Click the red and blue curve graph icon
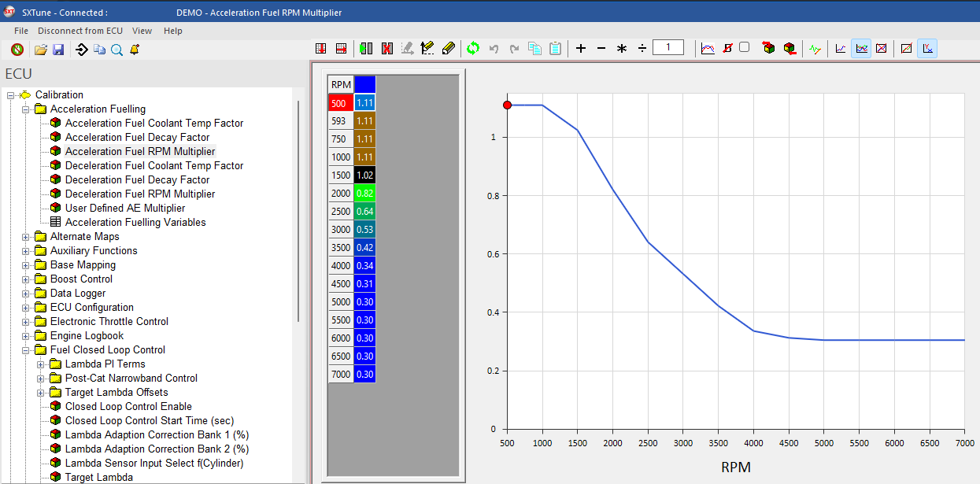This screenshot has width=980, height=484. (708, 48)
